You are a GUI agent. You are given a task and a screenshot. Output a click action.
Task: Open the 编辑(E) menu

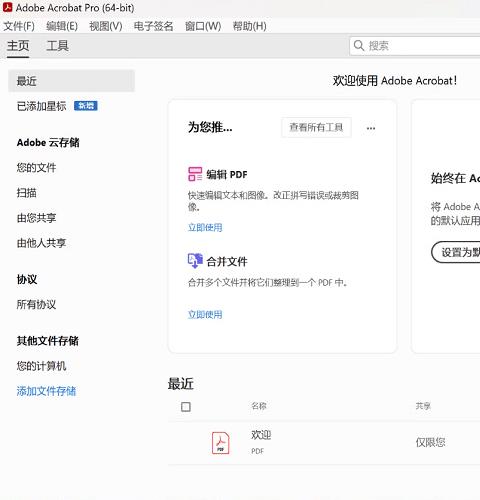[x=62, y=26]
